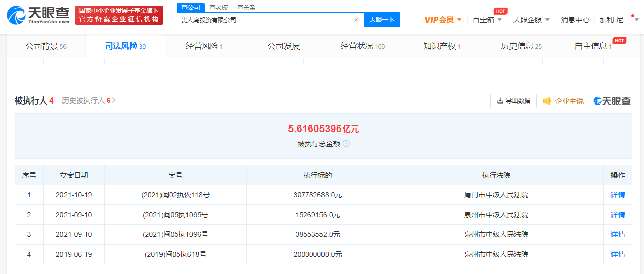Click the 企业主说 speaker icon

click(547, 101)
